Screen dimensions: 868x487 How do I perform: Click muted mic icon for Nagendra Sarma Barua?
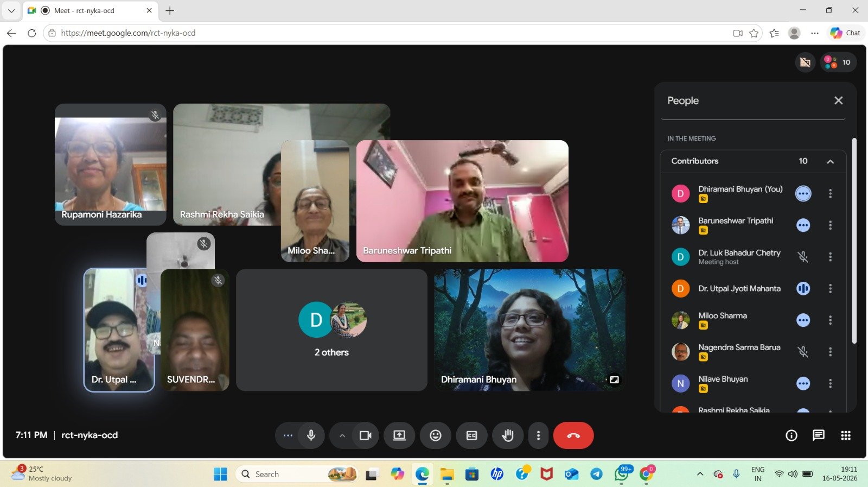(x=803, y=352)
